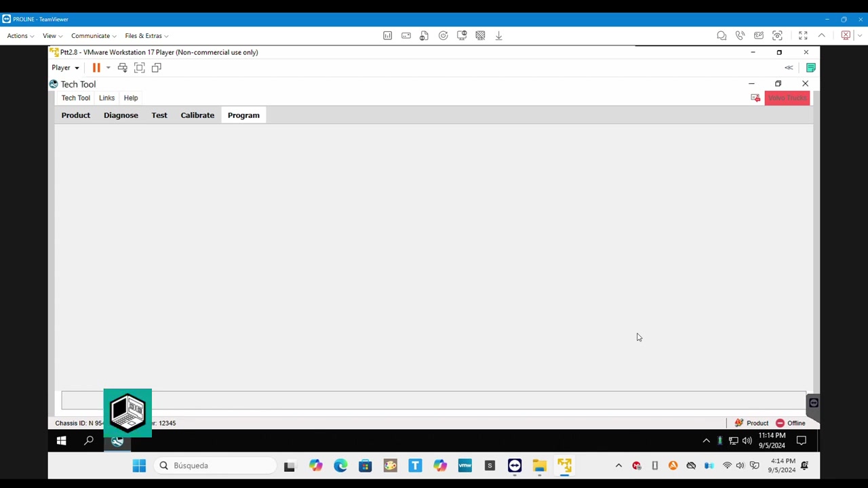
Task: Open Microsoft Edge from the host taskbar
Action: click(340, 466)
